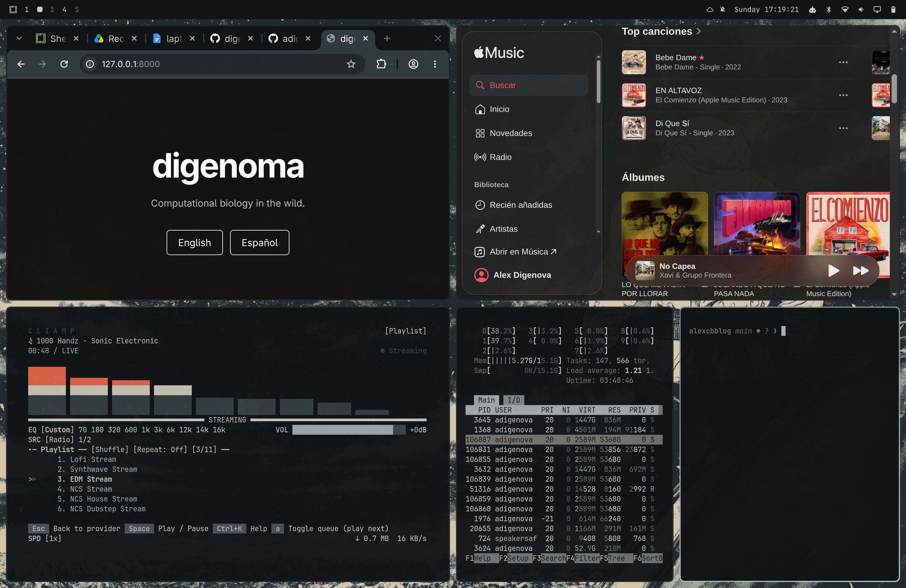The image size is (906, 588).
Task: Open a new browser tab
Action: (x=387, y=38)
